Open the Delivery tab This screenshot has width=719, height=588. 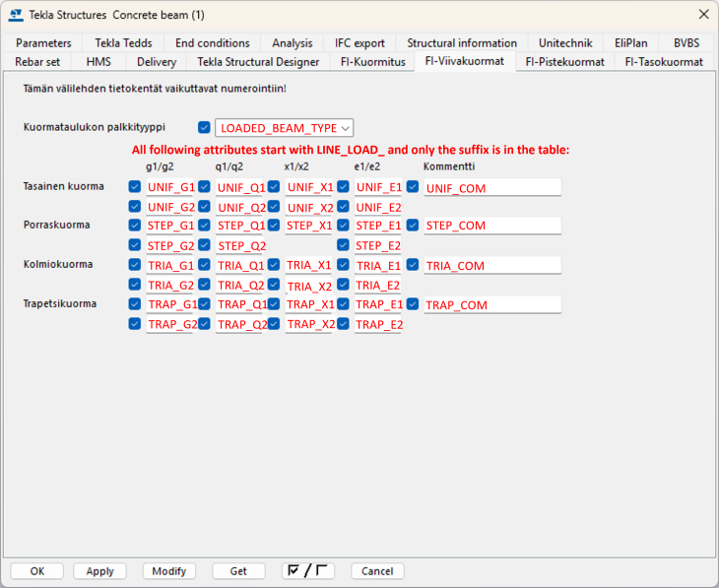(157, 62)
